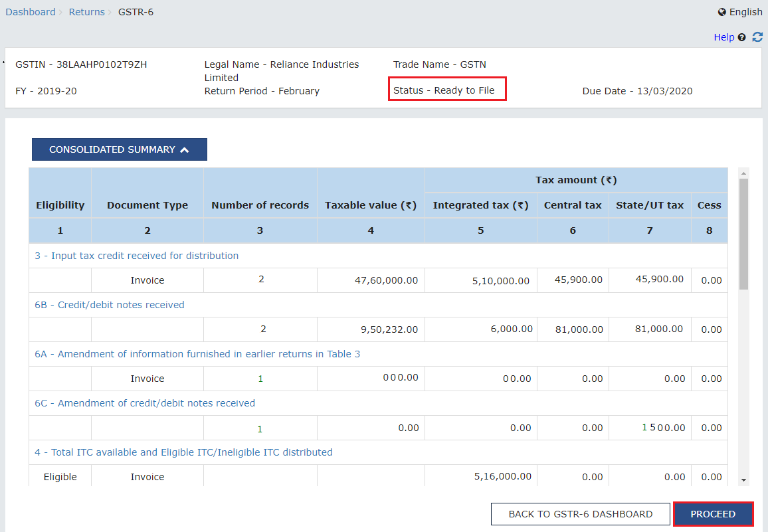Open section 6C amendment of credit/debit notes
Screen dimensions: 768x532
click(x=145, y=402)
